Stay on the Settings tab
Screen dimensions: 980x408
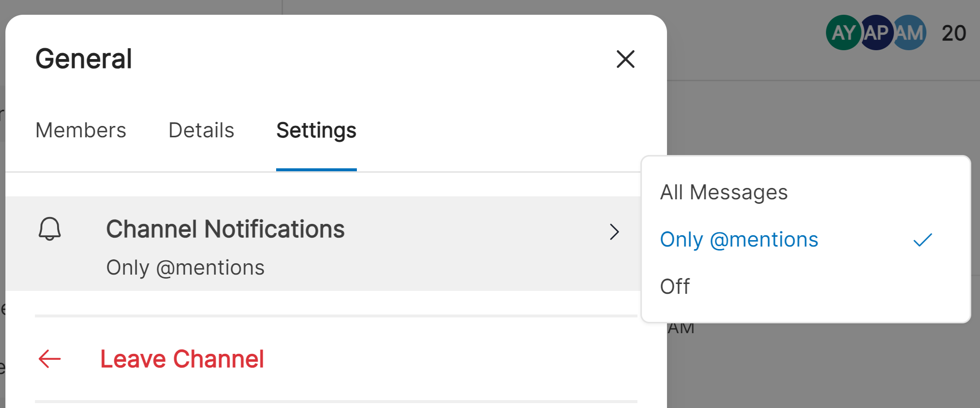tap(316, 130)
